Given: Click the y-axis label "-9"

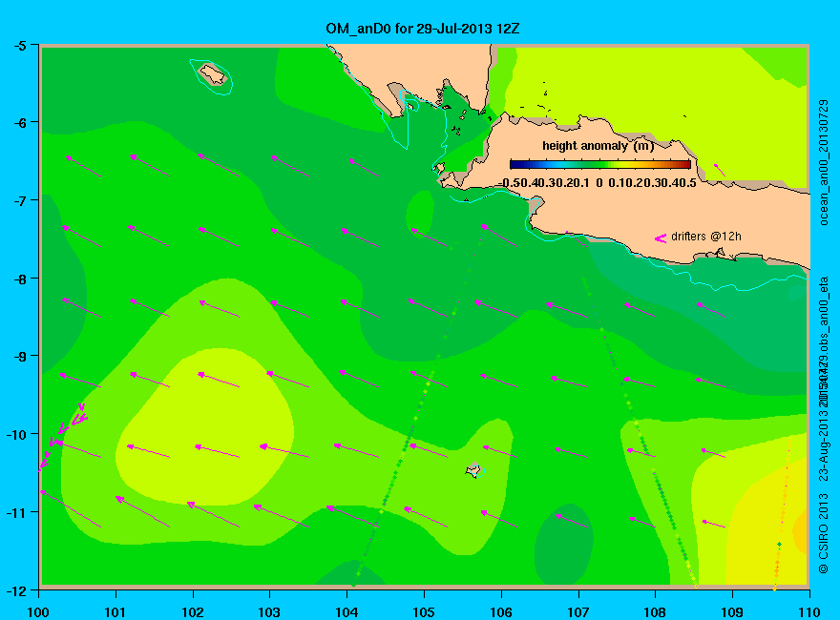Looking at the screenshot, I should pos(20,357).
